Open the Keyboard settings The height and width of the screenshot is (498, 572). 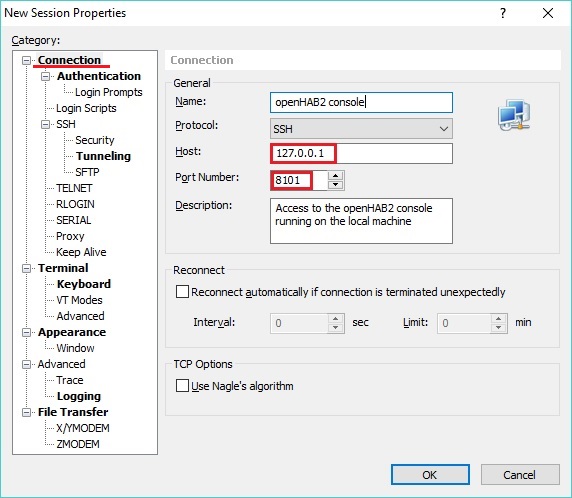tap(84, 284)
